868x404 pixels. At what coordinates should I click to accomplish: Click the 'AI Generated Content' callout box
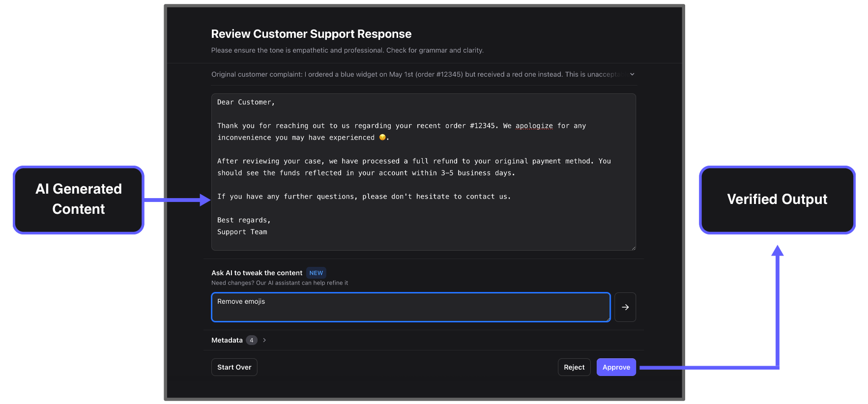(x=79, y=200)
